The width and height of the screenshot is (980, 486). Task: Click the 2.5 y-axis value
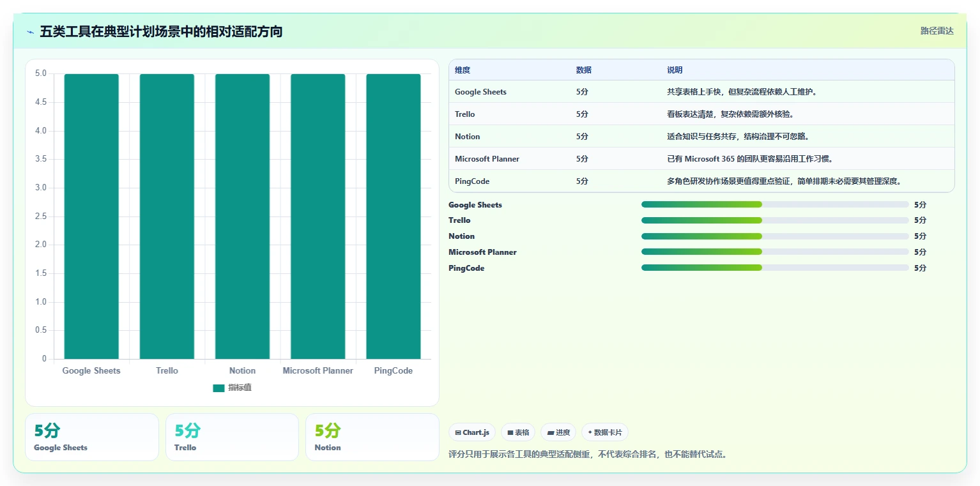click(x=41, y=216)
